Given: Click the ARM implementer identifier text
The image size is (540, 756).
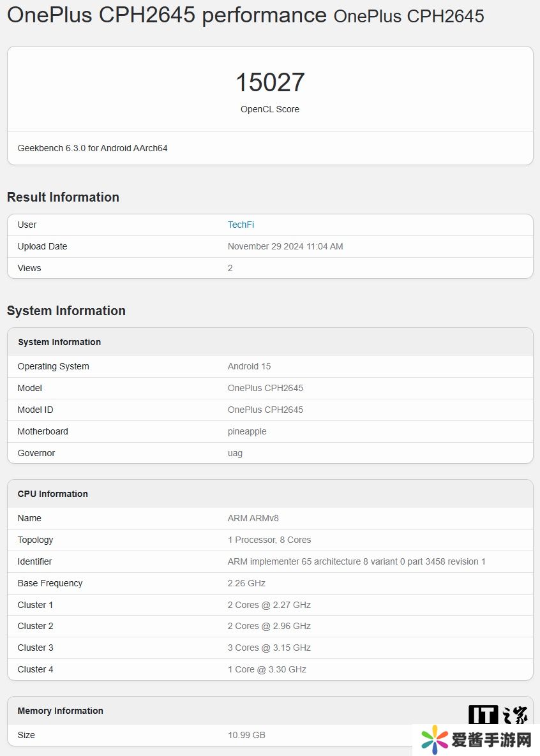Looking at the screenshot, I should [x=356, y=561].
